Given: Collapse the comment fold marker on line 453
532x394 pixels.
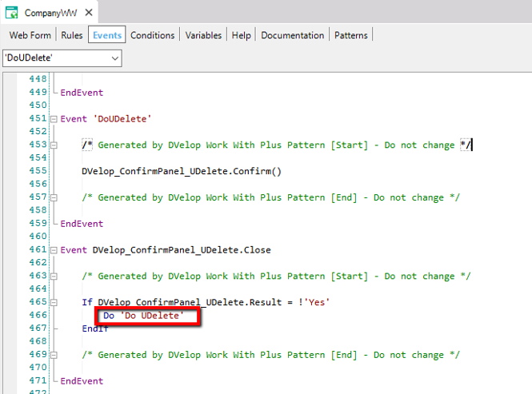Looking at the screenshot, I should 54,145.
